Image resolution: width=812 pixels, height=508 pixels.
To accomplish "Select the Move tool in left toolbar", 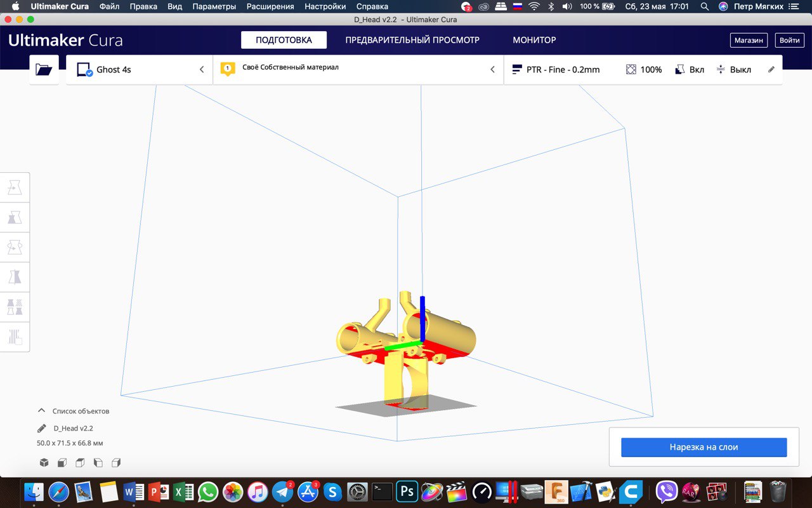I will click(x=15, y=188).
